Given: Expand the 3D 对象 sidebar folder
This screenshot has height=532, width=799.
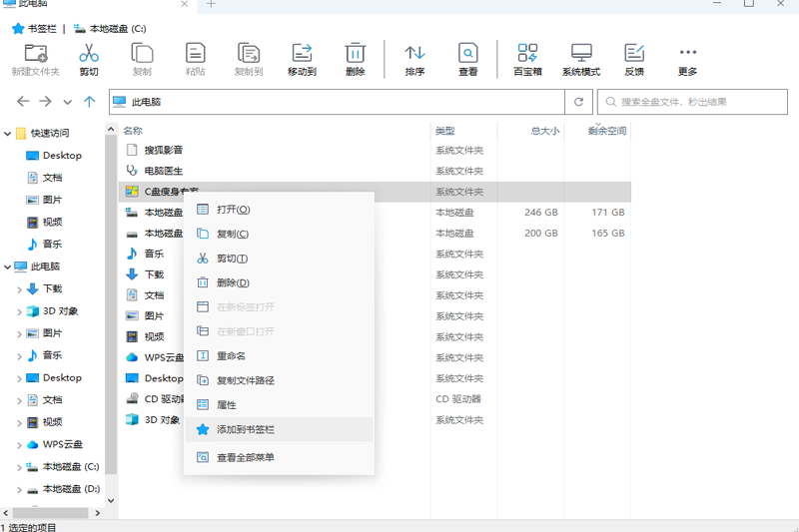Looking at the screenshot, I should tap(19, 311).
